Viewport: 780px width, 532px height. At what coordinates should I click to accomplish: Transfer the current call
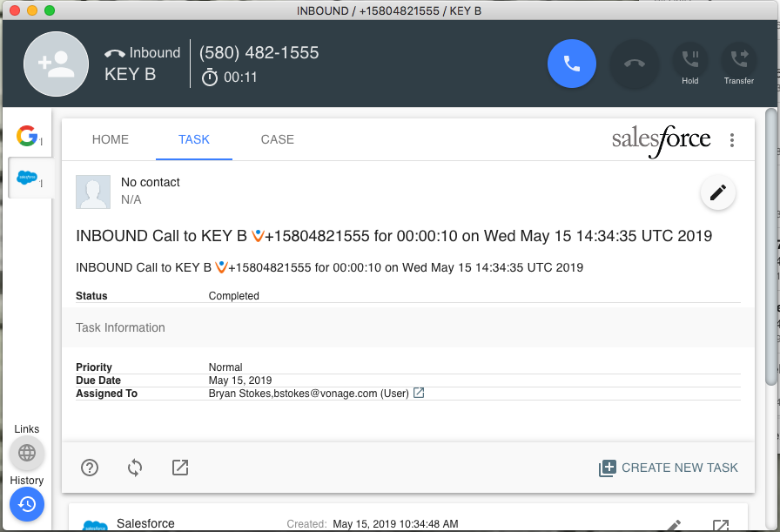739,64
